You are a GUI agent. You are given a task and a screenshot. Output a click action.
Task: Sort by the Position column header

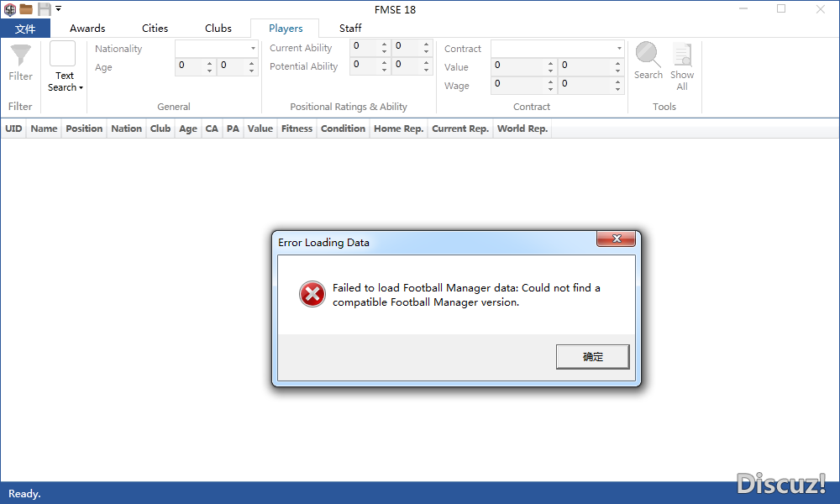tap(84, 129)
